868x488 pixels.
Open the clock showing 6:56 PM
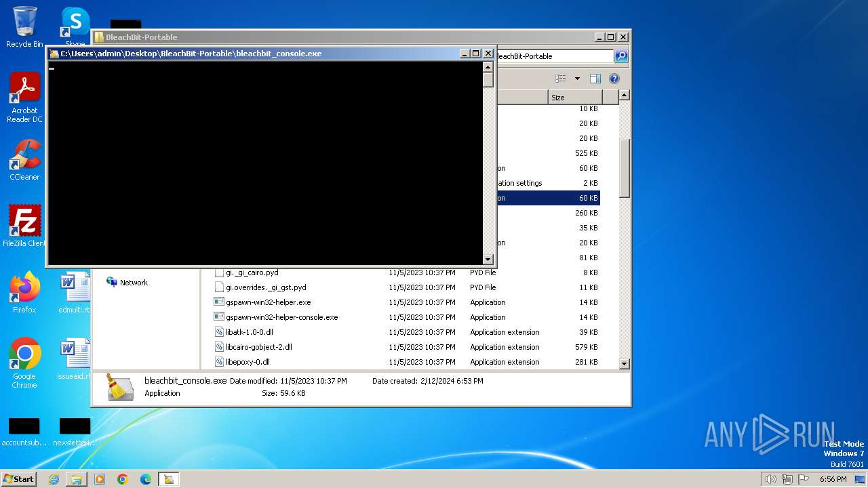coord(833,479)
